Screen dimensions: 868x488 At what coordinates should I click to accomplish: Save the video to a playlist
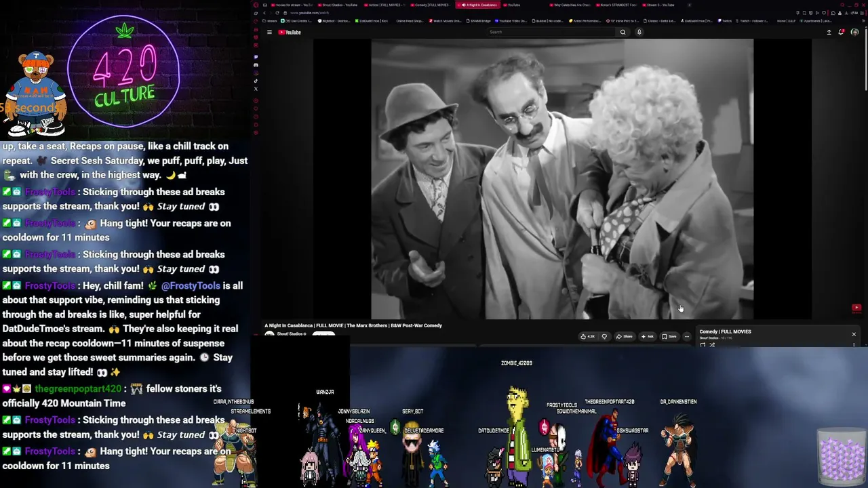point(669,336)
